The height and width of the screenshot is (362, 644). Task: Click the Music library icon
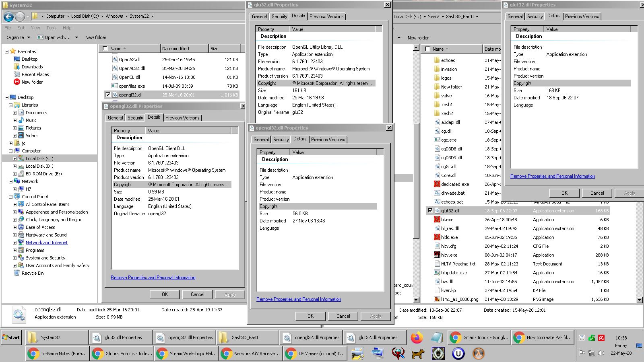click(x=21, y=120)
